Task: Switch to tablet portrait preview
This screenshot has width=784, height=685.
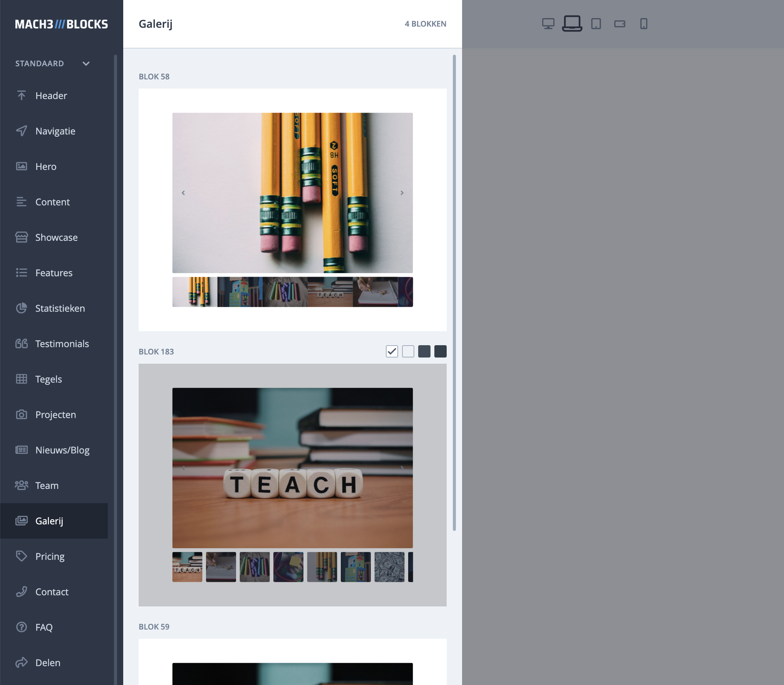Action: 596,24
